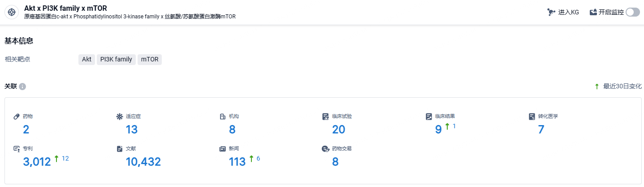Click the info icon beside 关联
644x187 pixels.
coord(22,86)
